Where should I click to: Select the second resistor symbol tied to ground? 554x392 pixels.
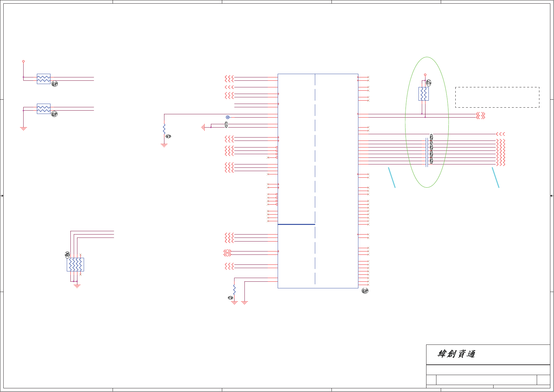point(44,109)
